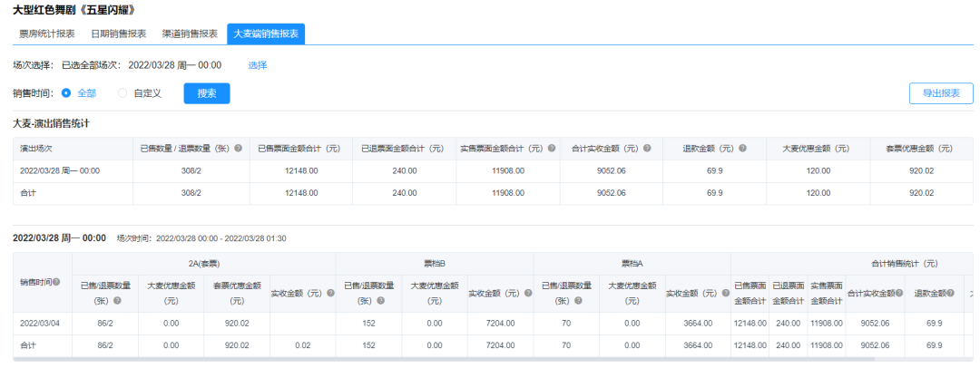The height and width of the screenshot is (368, 980).
Task: Click help icon beside 已售数量 / 退票数量（张） header
Action: [238, 149]
